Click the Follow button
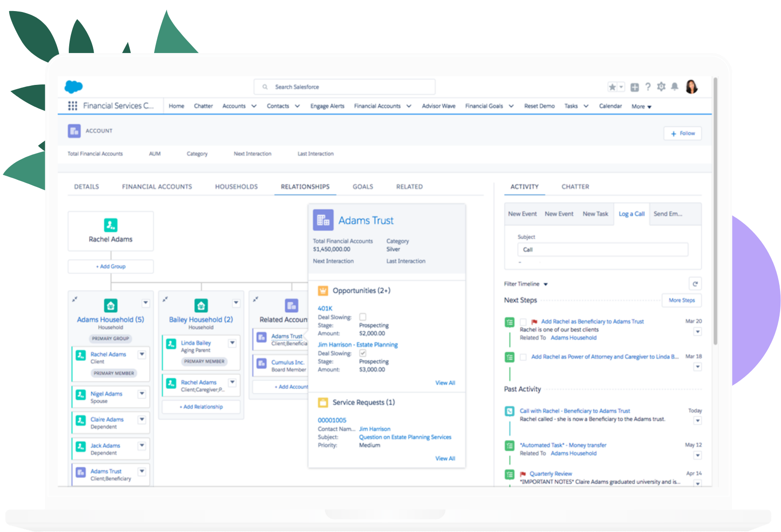This screenshot has width=781, height=532. click(683, 133)
